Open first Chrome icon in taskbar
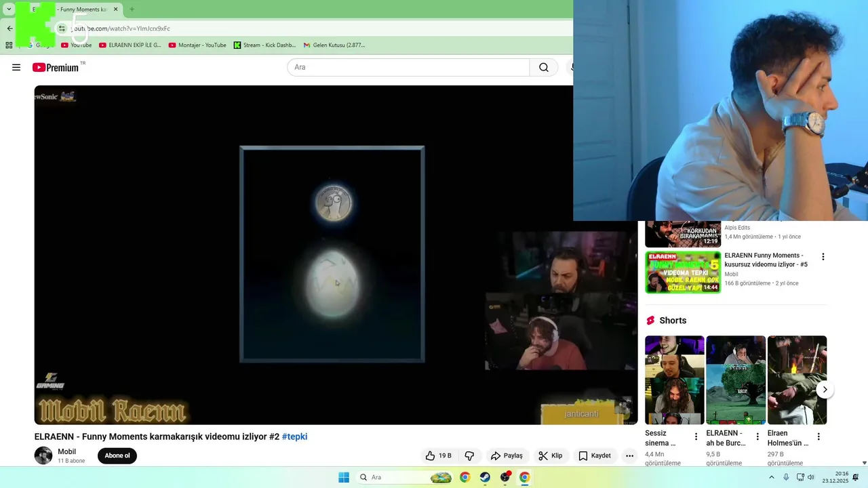Screen dimensions: 868x488 [x=465, y=477]
